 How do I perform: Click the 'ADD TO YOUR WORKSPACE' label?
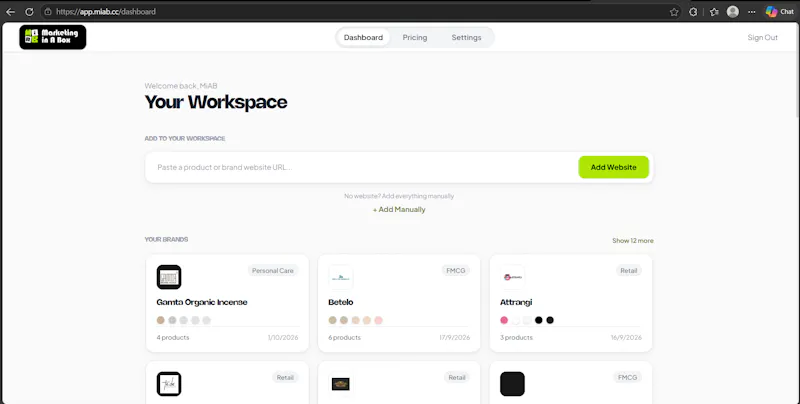[185, 138]
